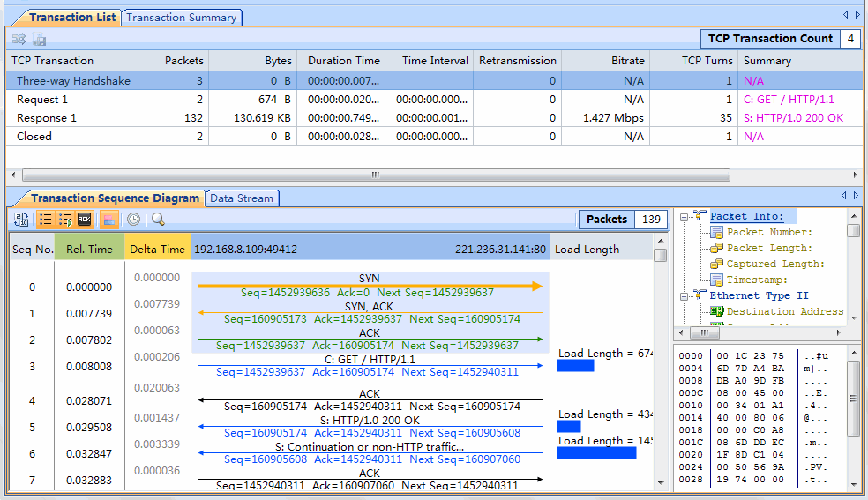Sort by the Retransmission column header
The image size is (868, 500).
(x=517, y=60)
